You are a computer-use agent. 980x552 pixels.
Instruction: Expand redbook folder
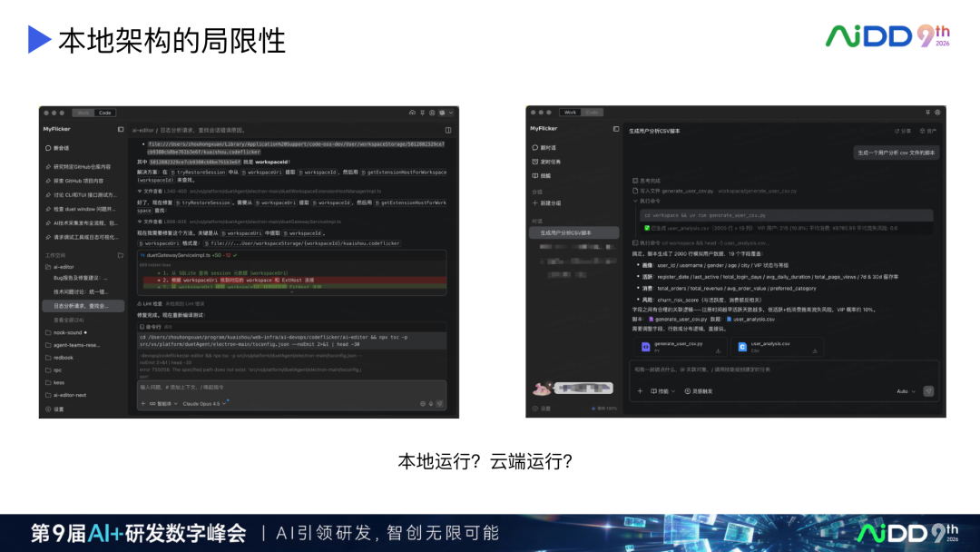pyautogui.click(x=59, y=358)
